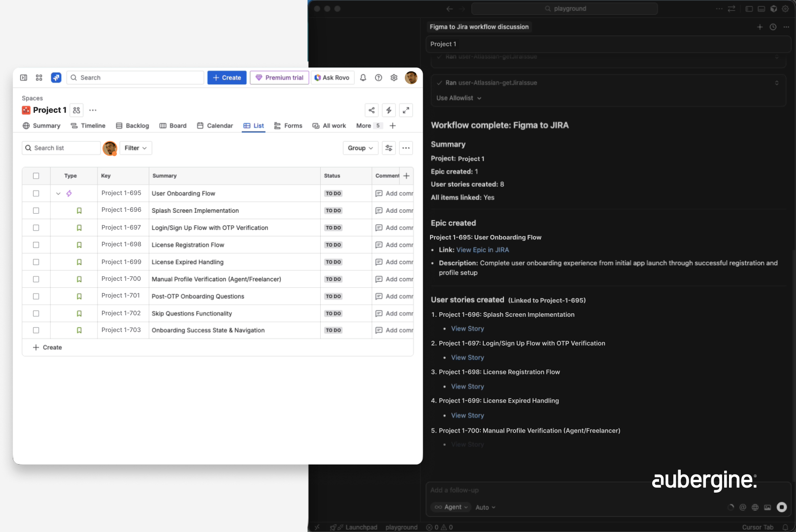Open Jira settings gear
This screenshot has height=532, width=796.
point(394,78)
